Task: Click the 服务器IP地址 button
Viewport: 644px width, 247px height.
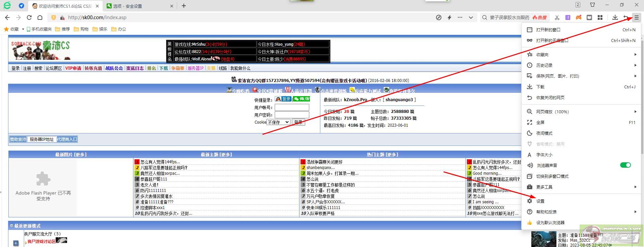Action: click(42, 139)
